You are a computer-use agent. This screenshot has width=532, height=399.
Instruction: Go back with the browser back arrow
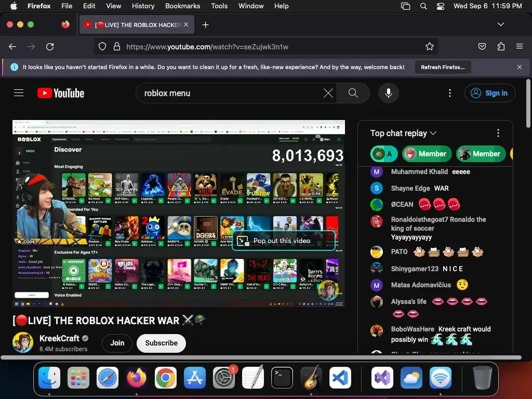[x=12, y=47]
